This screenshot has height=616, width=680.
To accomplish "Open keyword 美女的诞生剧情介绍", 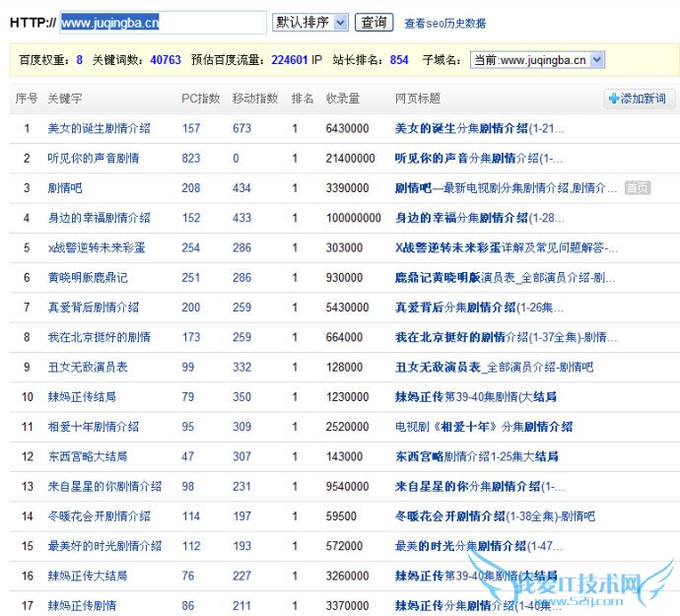I will (99, 128).
